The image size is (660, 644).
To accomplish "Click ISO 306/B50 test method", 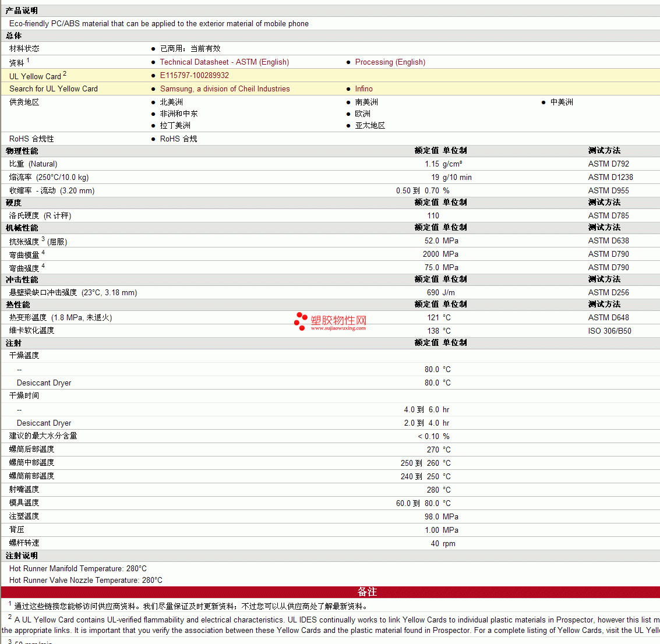I will pos(609,331).
